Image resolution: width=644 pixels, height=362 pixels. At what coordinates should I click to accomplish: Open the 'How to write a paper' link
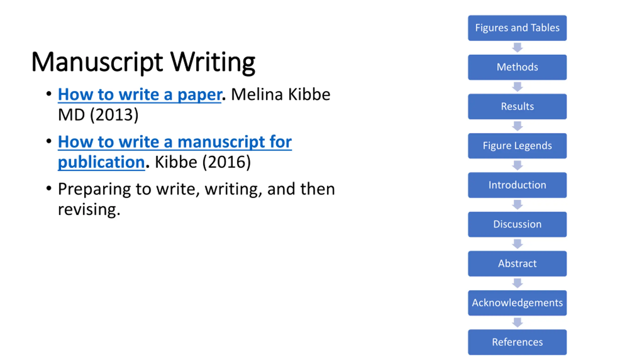[140, 95]
